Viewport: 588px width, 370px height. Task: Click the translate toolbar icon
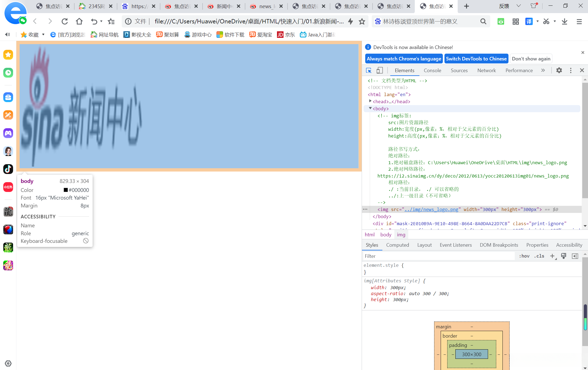pyautogui.click(x=529, y=21)
